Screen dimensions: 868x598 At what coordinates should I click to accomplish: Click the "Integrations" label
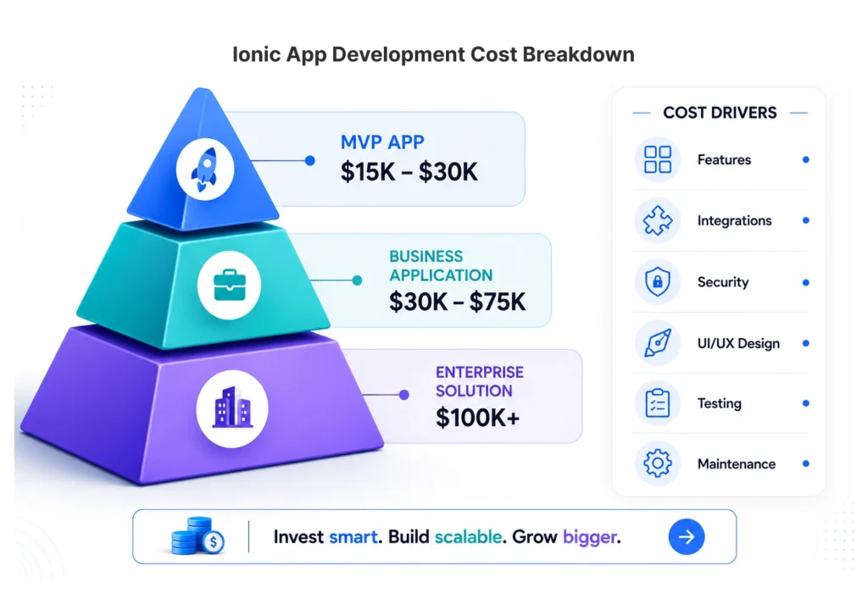tap(734, 221)
